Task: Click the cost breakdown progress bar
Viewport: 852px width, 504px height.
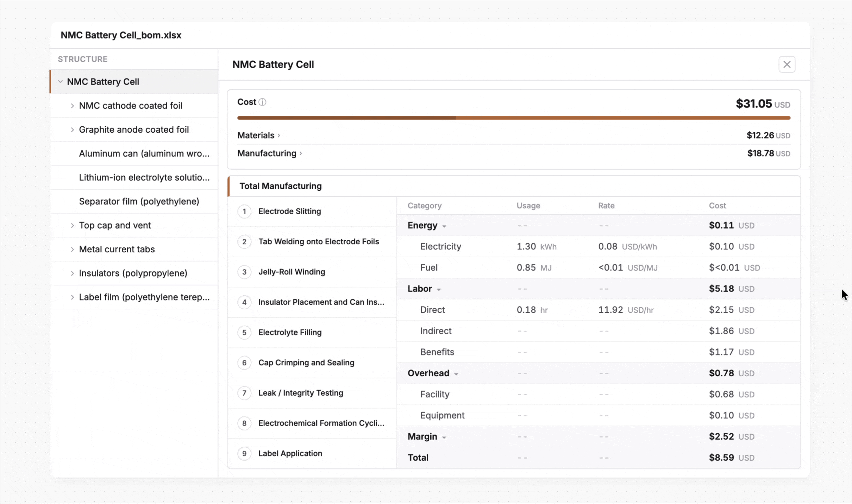Action: (513, 118)
